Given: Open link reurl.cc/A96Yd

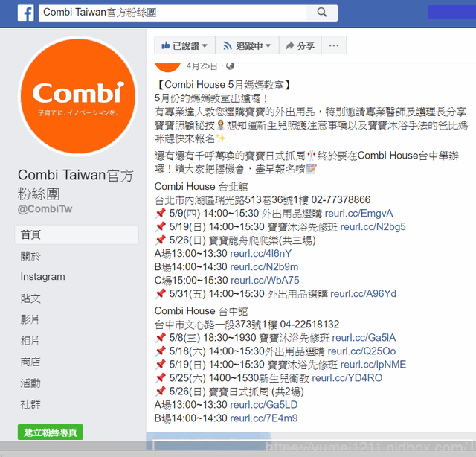Looking at the screenshot, I should pos(363,294).
